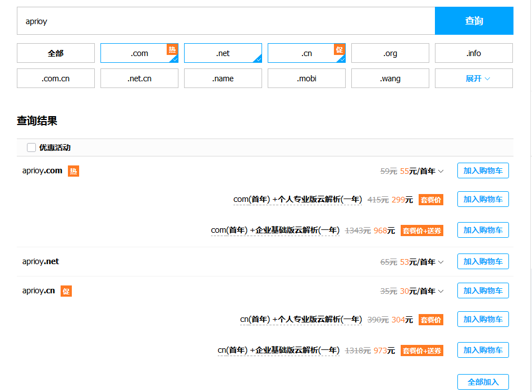Image resolution: width=532 pixels, height=392 pixels.
Task: Click cn(首年)+个人专业版云解析(一年) link
Action: (301, 320)
